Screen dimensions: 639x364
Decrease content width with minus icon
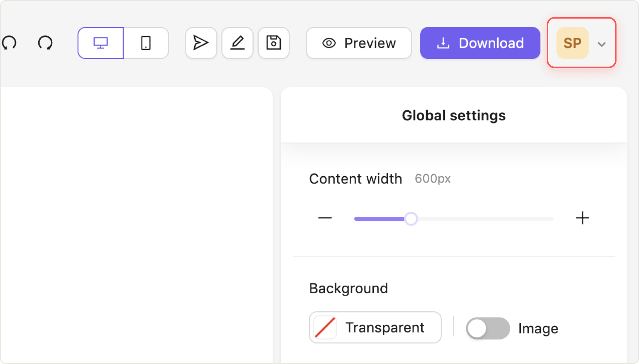325,218
